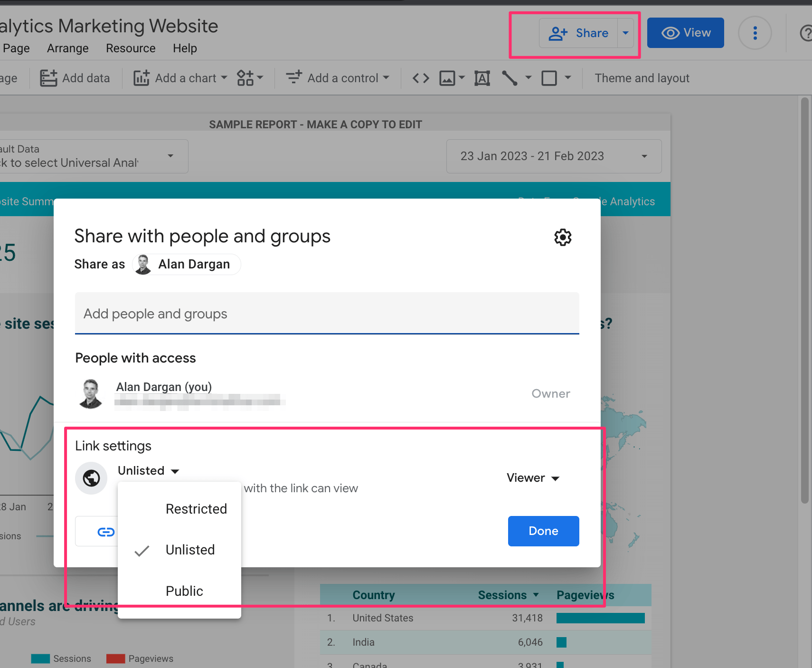Screen dimensions: 812x668
Task: Open the Arrange menu
Action: 67,48
